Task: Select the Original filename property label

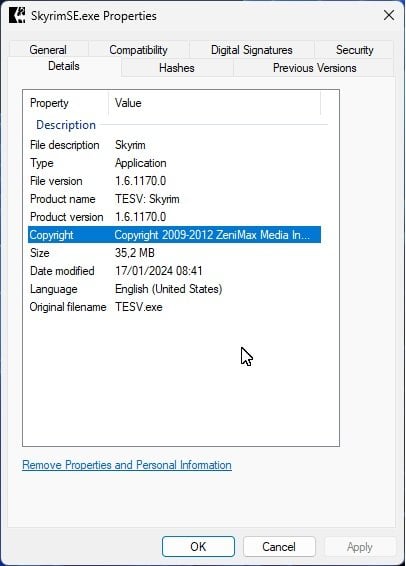Action: (x=68, y=307)
